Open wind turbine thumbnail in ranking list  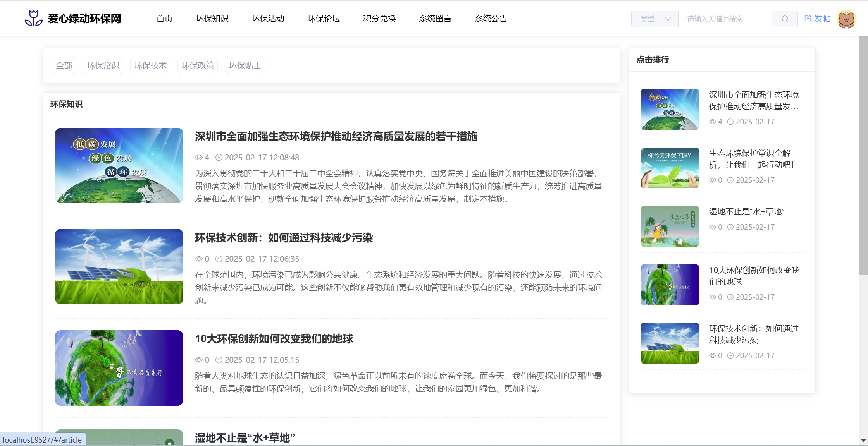670,343
